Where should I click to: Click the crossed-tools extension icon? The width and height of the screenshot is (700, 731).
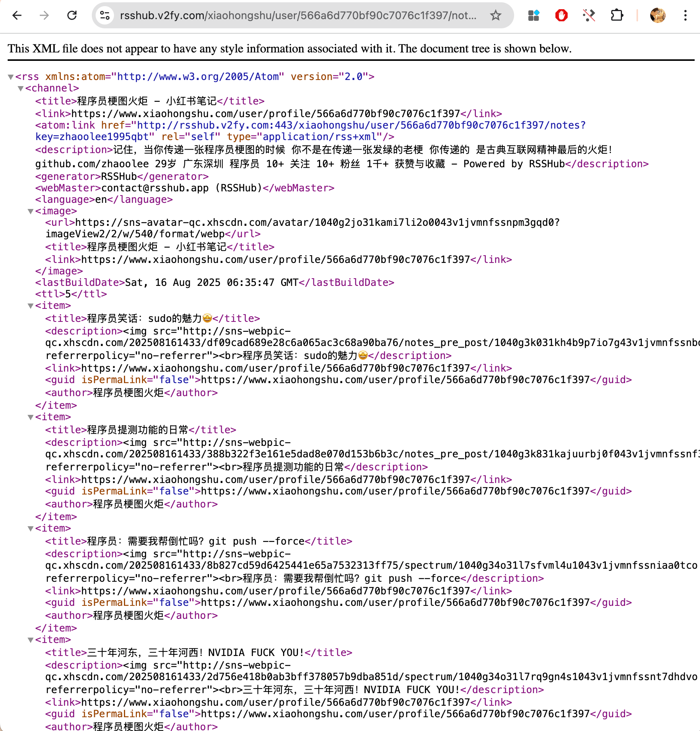[589, 15]
